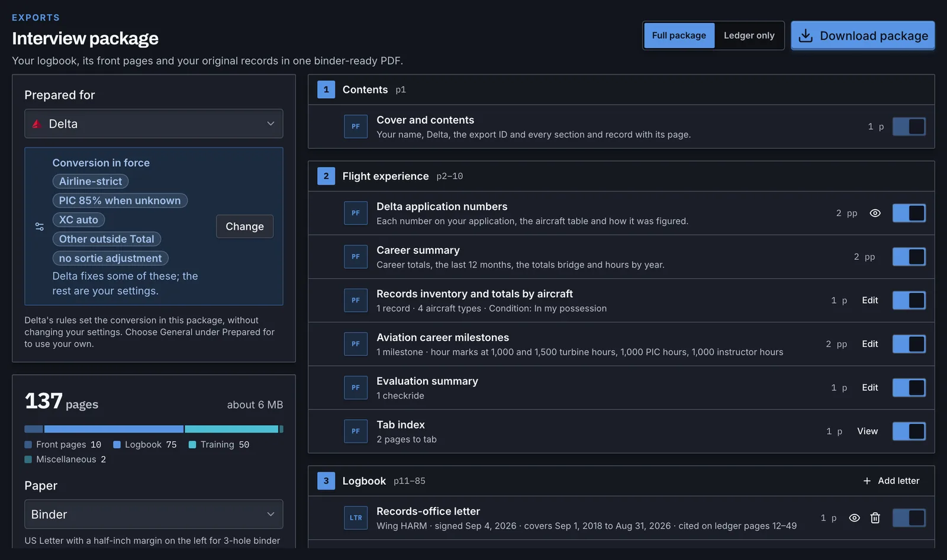This screenshot has width=947, height=560.
Task: Toggle the Tab index switch
Action: pyautogui.click(x=909, y=432)
